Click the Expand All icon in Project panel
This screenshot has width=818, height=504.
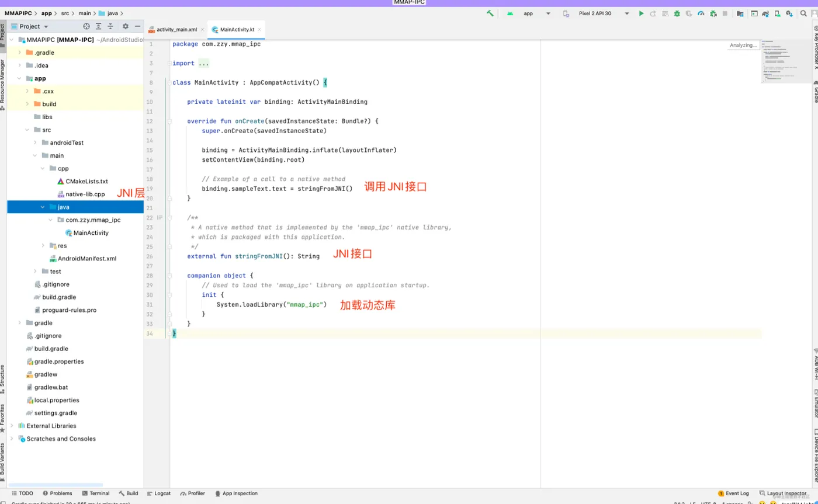click(x=98, y=26)
